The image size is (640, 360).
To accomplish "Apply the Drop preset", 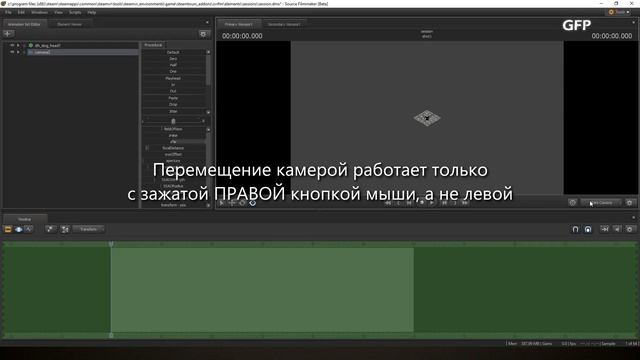I will 173,104.
